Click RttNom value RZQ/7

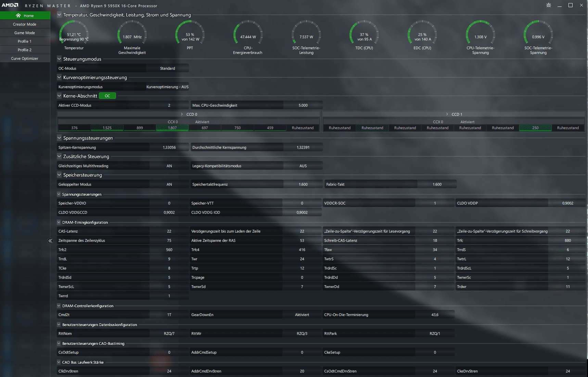[169, 334]
